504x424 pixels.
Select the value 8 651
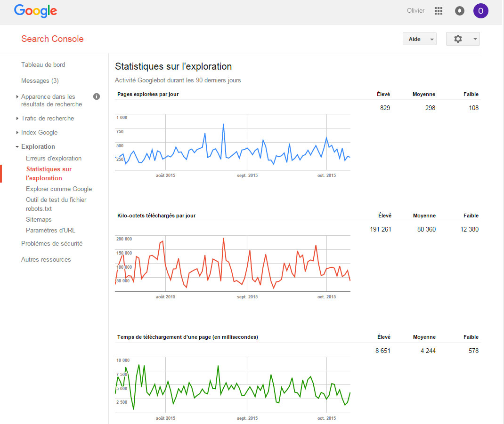pyautogui.click(x=382, y=351)
